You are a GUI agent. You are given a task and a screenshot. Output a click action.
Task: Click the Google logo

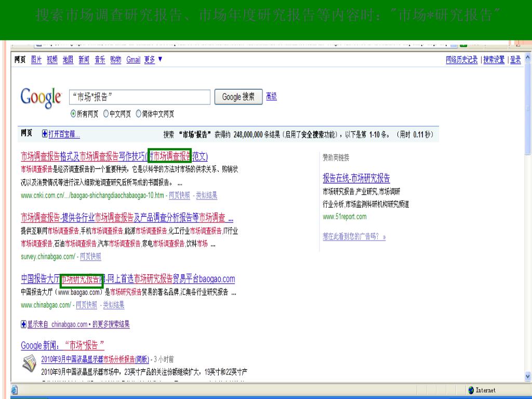pos(41,98)
